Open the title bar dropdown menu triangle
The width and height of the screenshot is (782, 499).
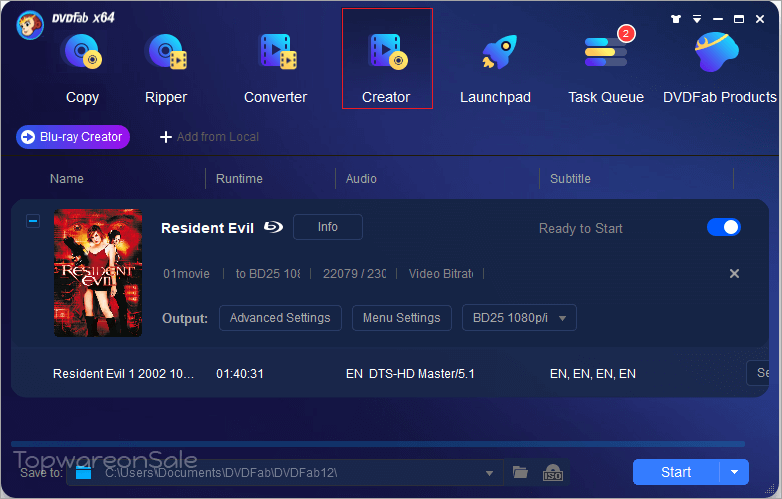[697, 19]
